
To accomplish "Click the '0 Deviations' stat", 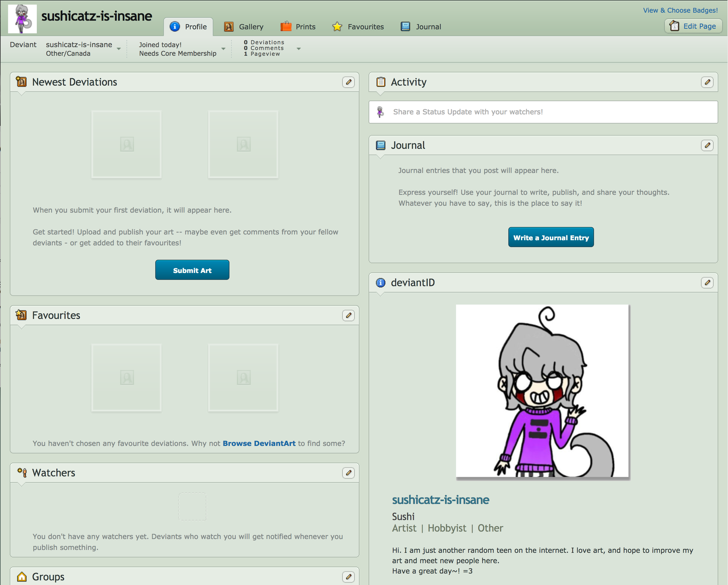I will pyautogui.click(x=264, y=42).
